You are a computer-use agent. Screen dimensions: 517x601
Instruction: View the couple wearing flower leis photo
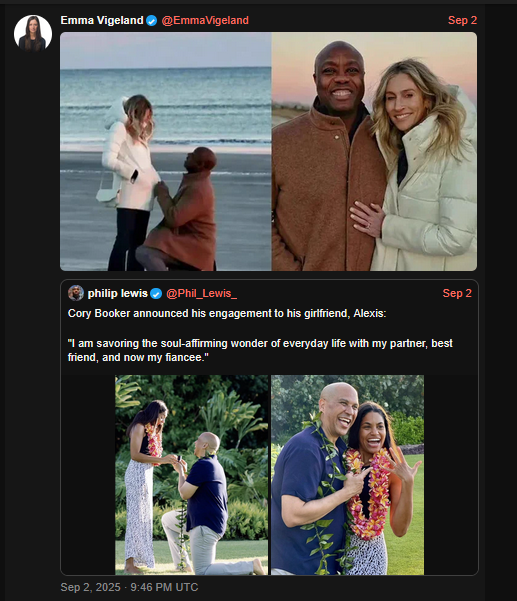click(348, 475)
